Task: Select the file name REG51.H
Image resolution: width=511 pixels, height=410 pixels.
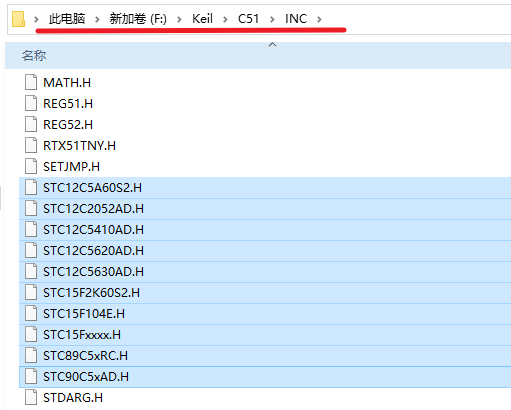Action: tap(68, 104)
